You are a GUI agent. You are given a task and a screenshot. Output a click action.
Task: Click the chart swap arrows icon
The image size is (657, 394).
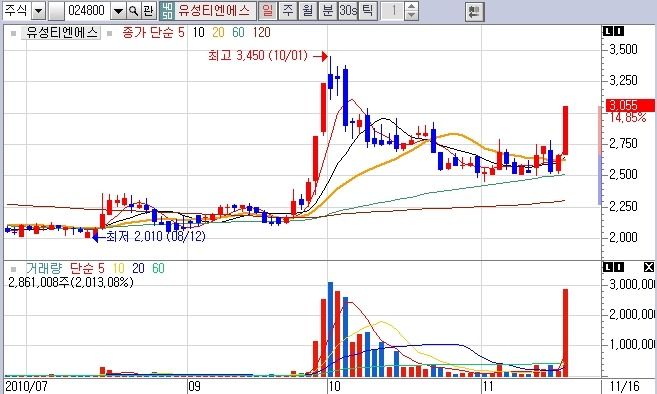474,12
